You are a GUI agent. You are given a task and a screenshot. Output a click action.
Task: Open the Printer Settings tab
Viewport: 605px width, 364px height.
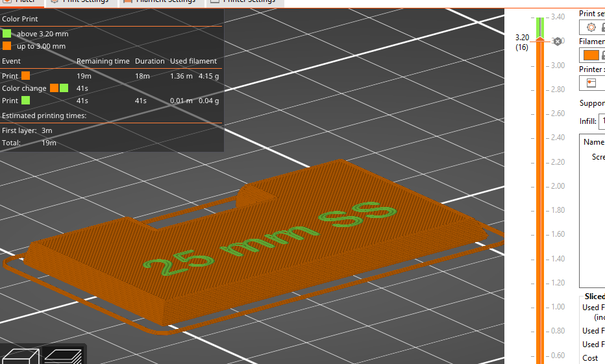tap(247, 2)
